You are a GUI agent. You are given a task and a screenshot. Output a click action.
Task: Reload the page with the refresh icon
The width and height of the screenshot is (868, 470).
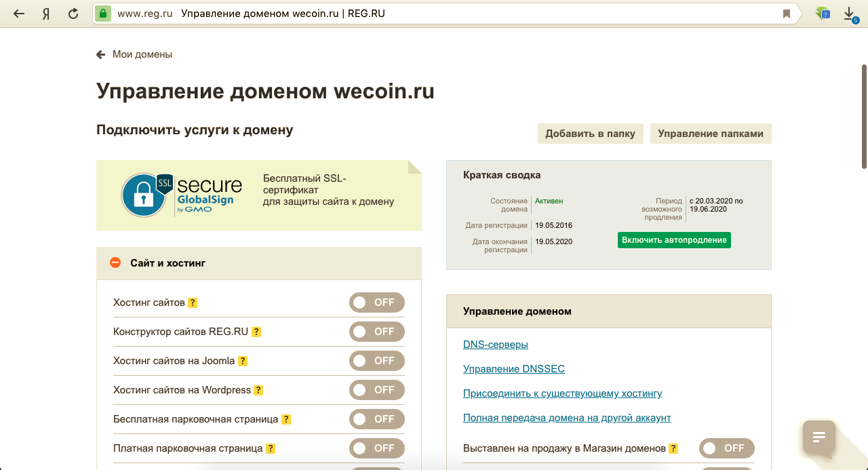tap(73, 14)
